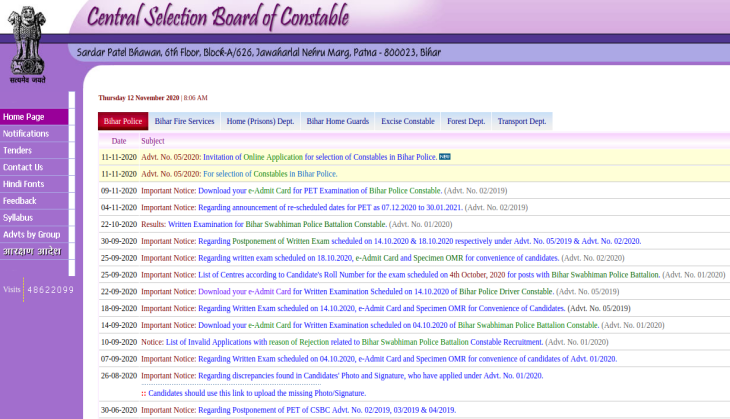Viewport: 730px width, 419px height.
Task: Click the Subject column header
Action: 153,141
